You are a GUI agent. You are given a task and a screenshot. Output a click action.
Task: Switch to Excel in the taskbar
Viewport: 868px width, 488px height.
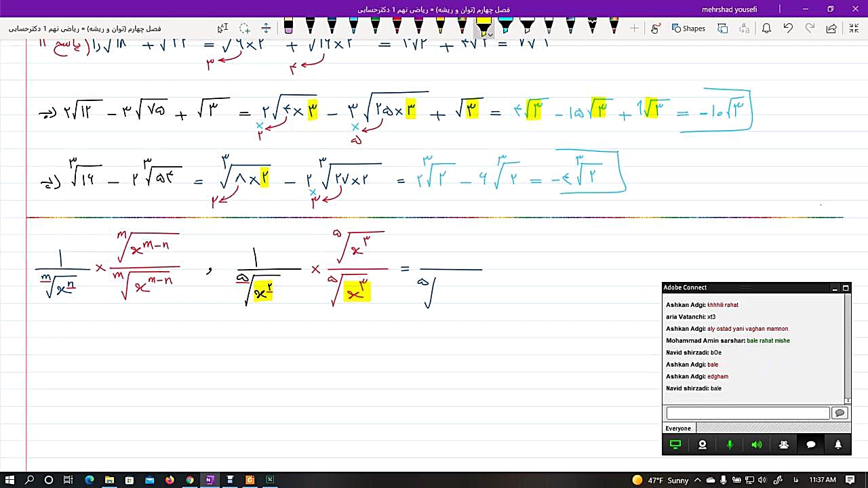[x=270, y=480]
